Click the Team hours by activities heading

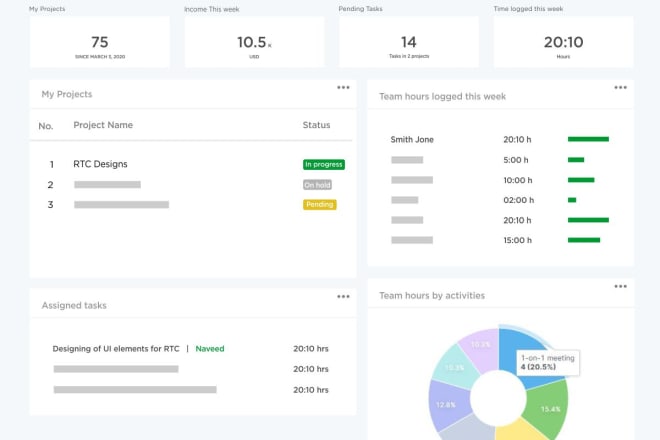(x=432, y=296)
